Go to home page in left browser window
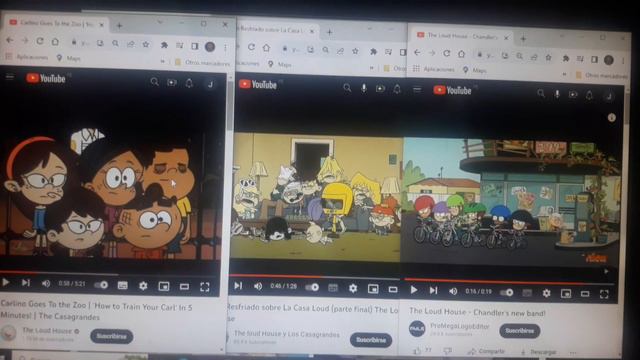The width and height of the screenshot is (640, 360). (x=55, y=42)
